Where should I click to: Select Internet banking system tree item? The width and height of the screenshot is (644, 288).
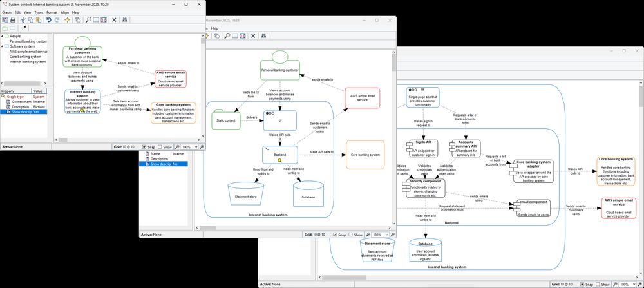click(28, 62)
